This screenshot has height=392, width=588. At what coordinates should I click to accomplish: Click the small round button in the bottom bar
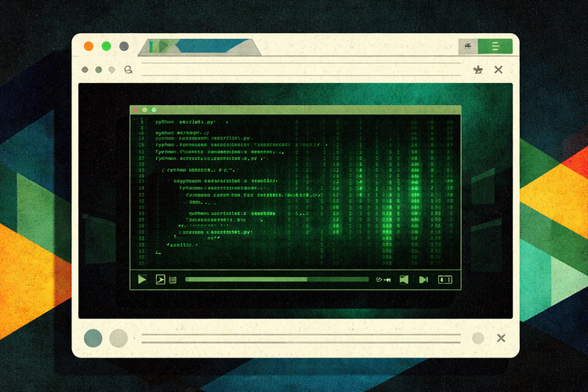point(478,339)
